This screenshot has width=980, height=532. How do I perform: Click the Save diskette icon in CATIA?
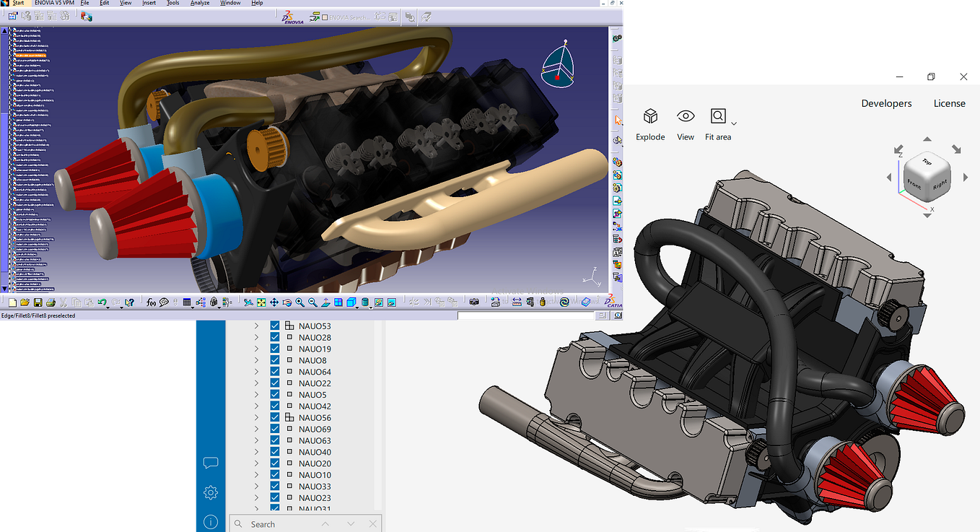click(x=38, y=302)
